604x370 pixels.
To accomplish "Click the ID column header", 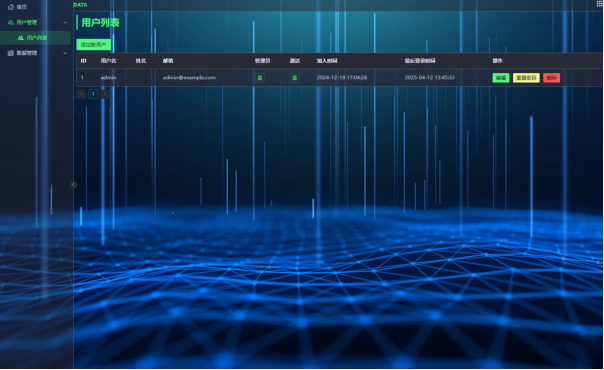I will 83,61.
